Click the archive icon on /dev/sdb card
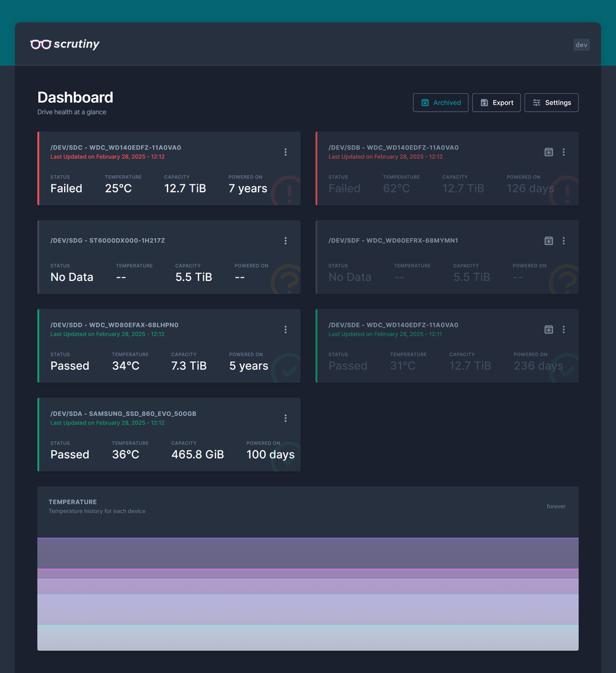The width and height of the screenshot is (616, 673). tap(548, 152)
